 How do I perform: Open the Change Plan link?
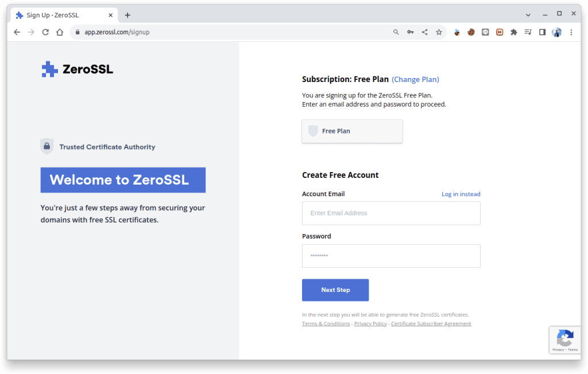[x=415, y=79]
